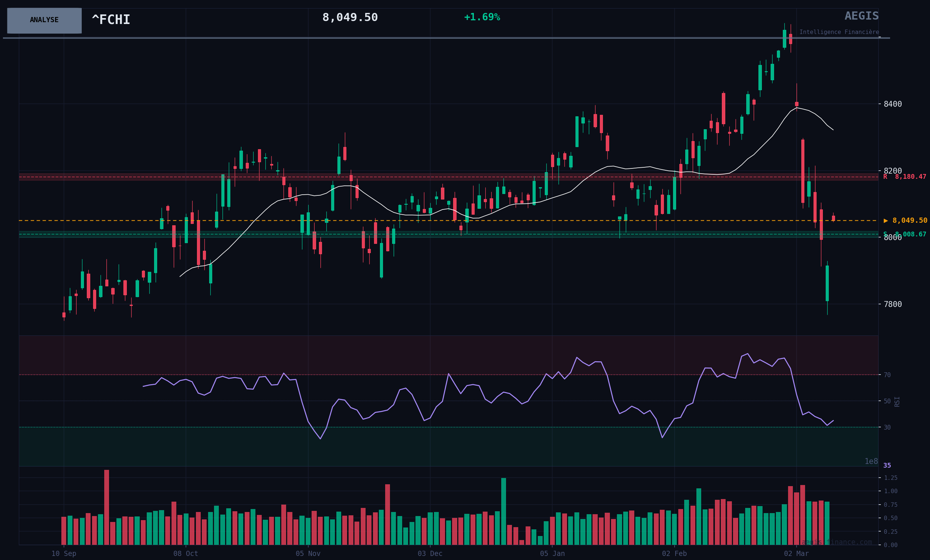The image size is (930, 560).
Task: Click the purple RSI value 35
Action: pyautogui.click(x=887, y=465)
